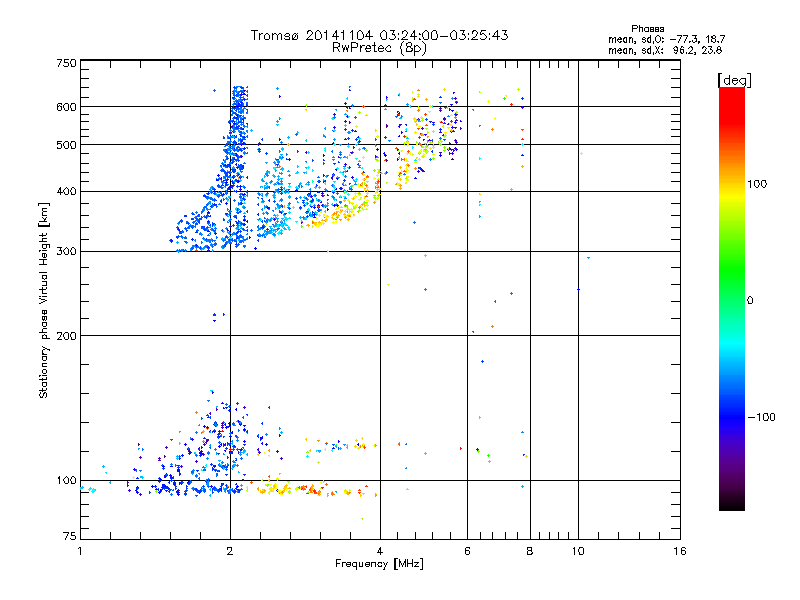Click the x-axis tick label 8
800x600 pixels.
[x=530, y=551]
